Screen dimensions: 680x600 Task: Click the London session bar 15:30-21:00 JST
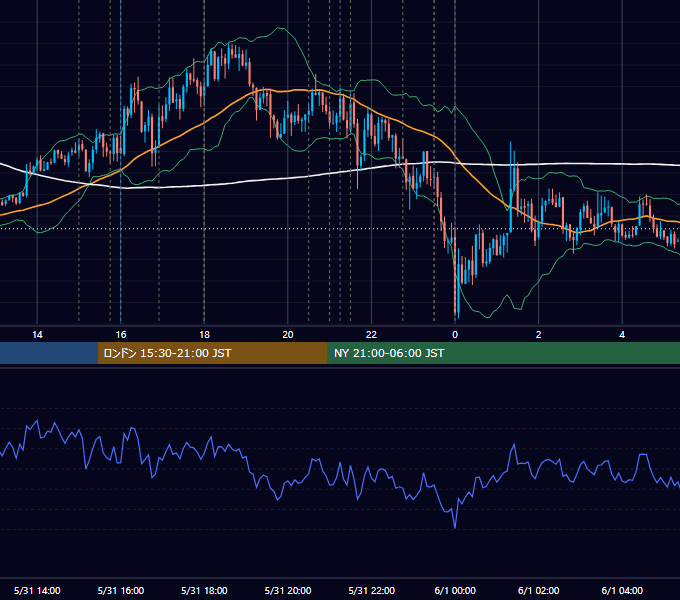[x=212, y=353]
